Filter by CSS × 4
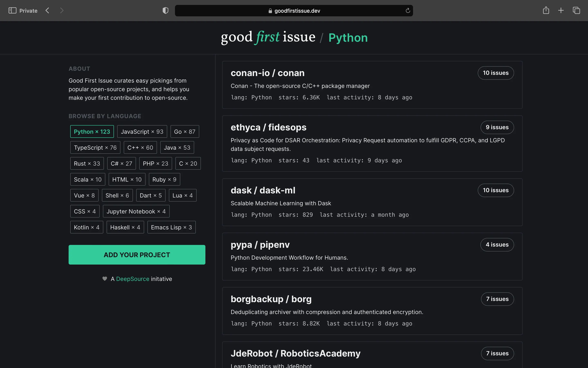Screen dimensions: 588x368 point(85,211)
